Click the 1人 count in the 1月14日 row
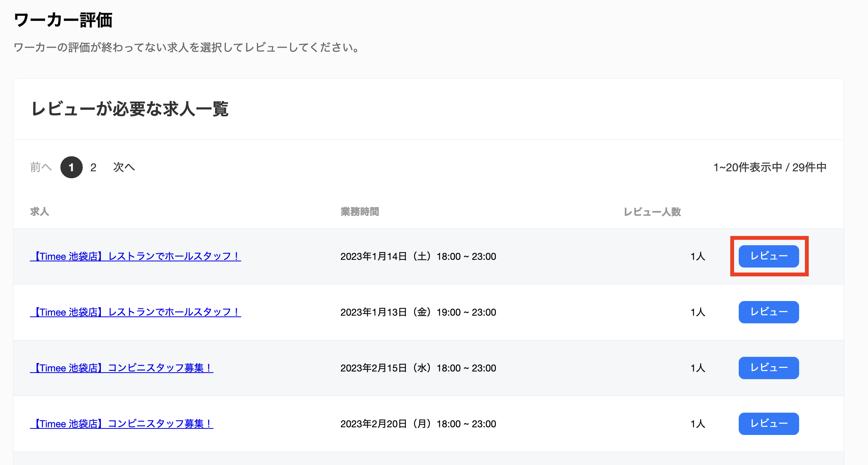Screen dimensions: 868x465 tap(698, 256)
